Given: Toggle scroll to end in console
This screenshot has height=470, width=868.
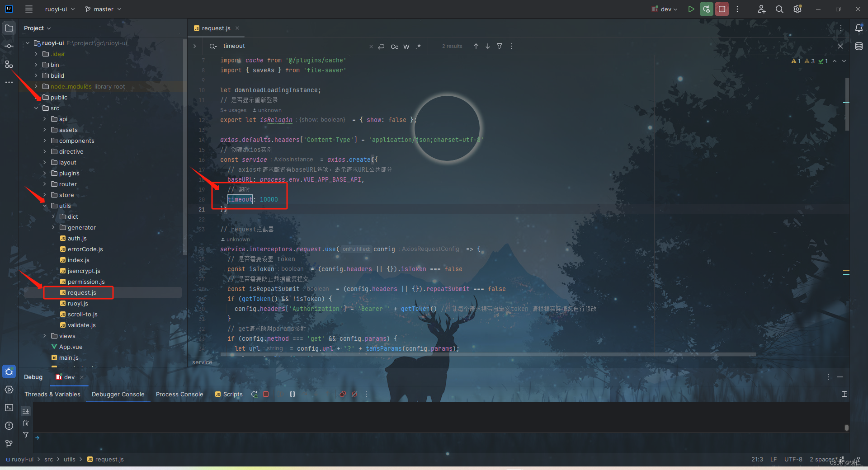Looking at the screenshot, I should click(26, 411).
